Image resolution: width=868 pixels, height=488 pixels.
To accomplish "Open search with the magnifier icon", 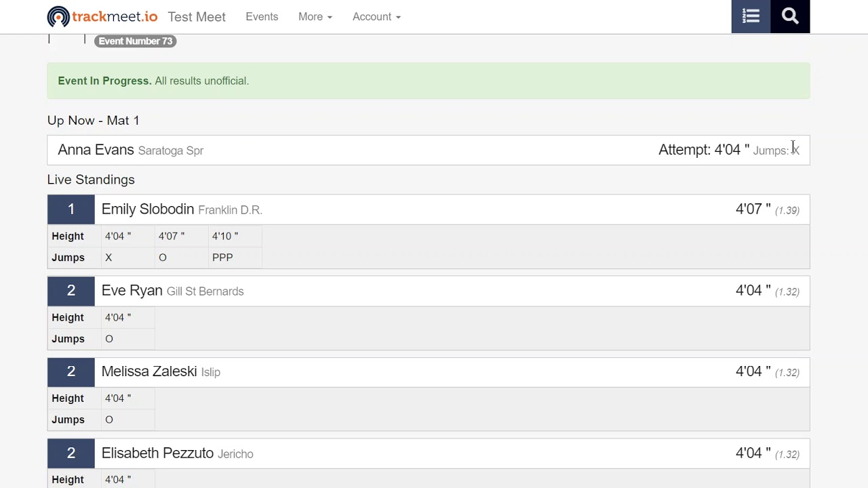I will [790, 16].
